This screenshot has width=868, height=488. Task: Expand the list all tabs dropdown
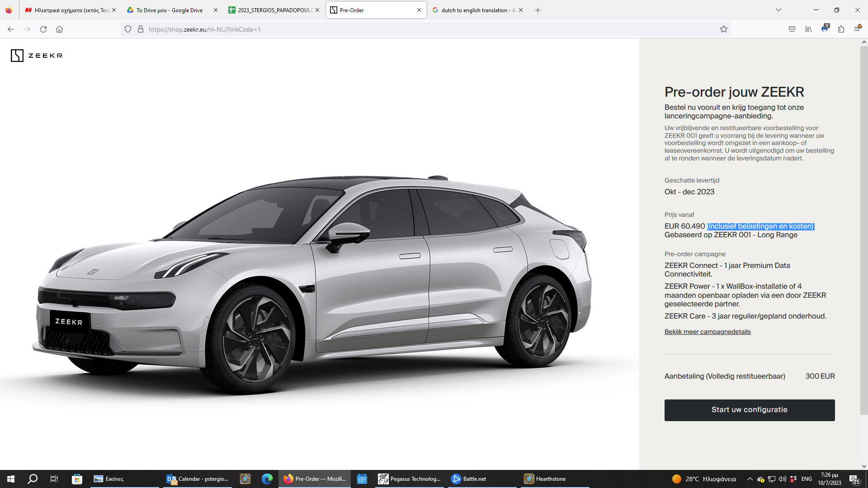[778, 10]
